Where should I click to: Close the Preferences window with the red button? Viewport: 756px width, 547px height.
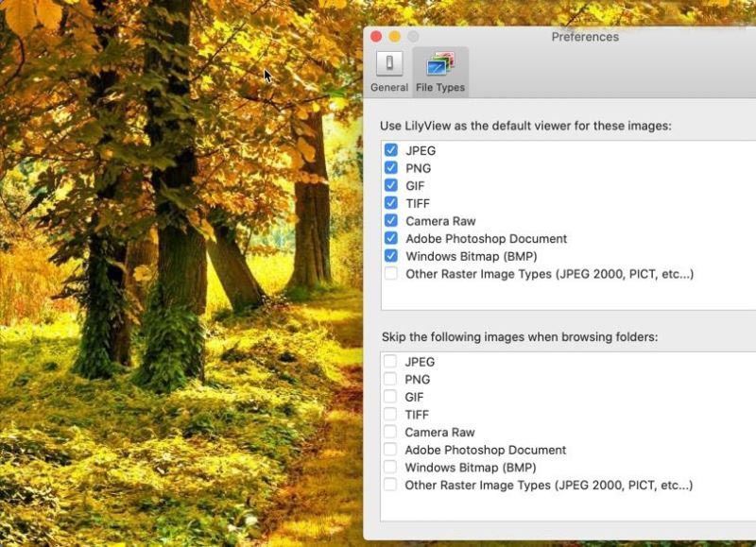(376, 37)
